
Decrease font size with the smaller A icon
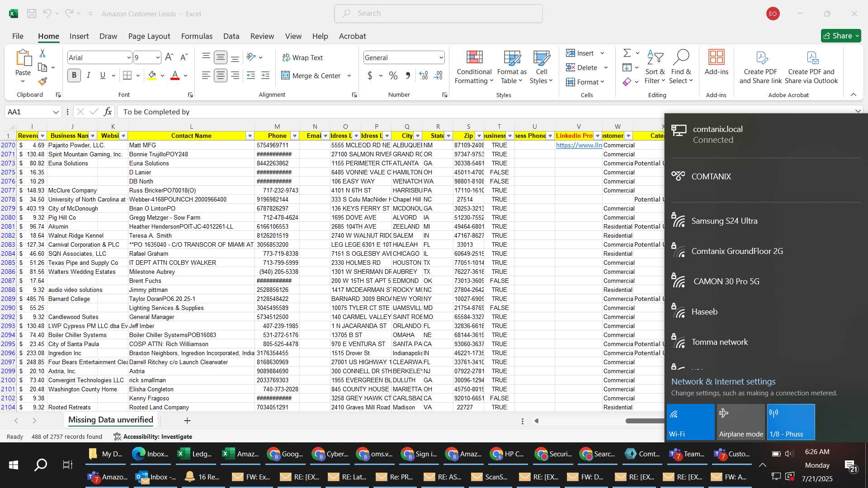click(x=184, y=57)
